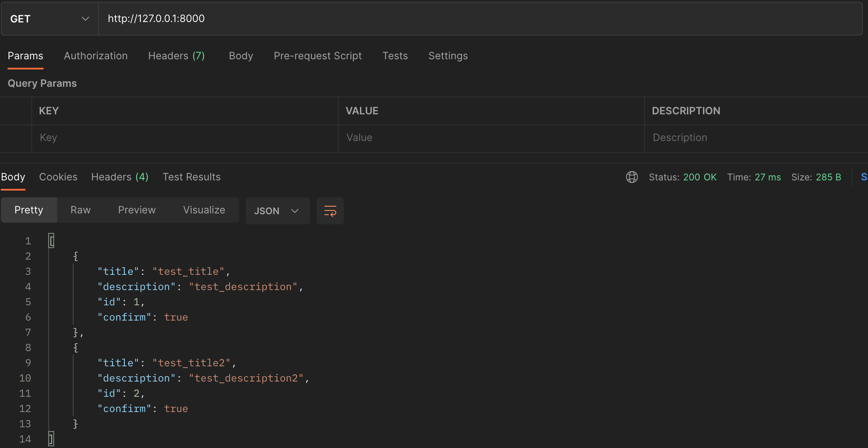Select the response Body tab
The height and width of the screenshot is (448, 868).
[x=13, y=177]
